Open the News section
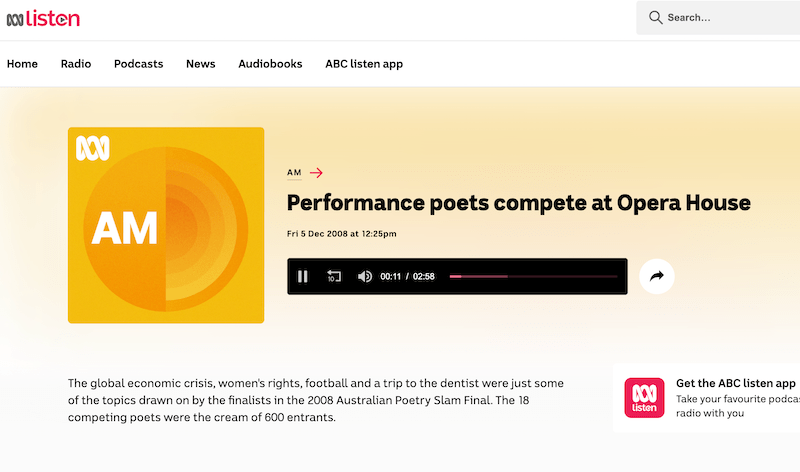Image resolution: width=800 pixels, height=472 pixels. coord(201,64)
